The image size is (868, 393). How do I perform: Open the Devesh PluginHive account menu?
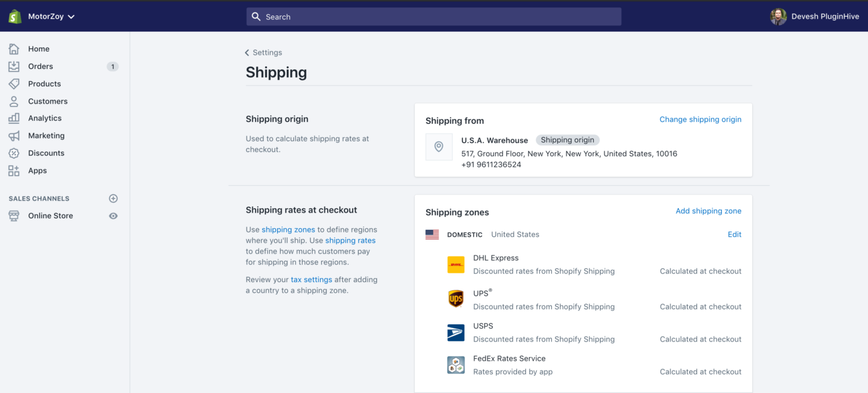[x=815, y=16]
